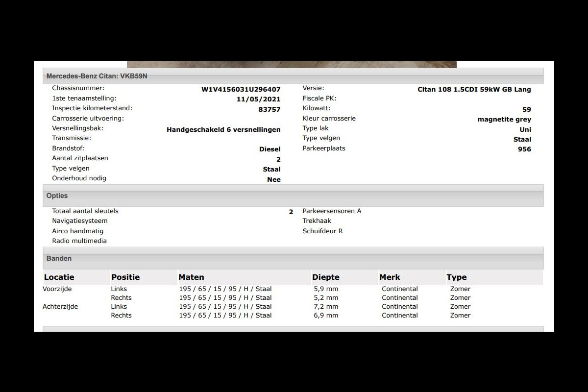This screenshot has width=588, height=392.
Task: Click the Banden section header
Action: 293,258
